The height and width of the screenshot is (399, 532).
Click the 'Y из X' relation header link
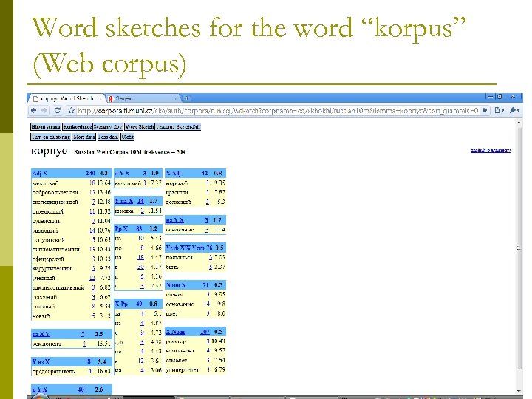(x=123, y=201)
